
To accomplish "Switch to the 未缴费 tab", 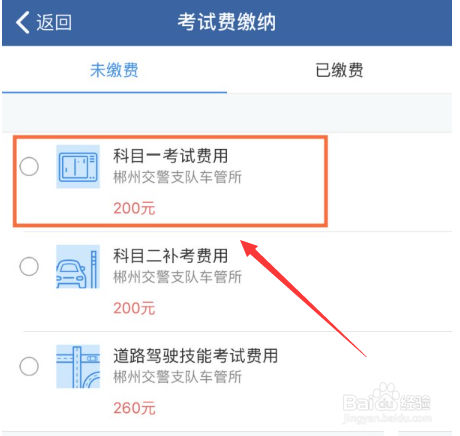I will point(114,70).
